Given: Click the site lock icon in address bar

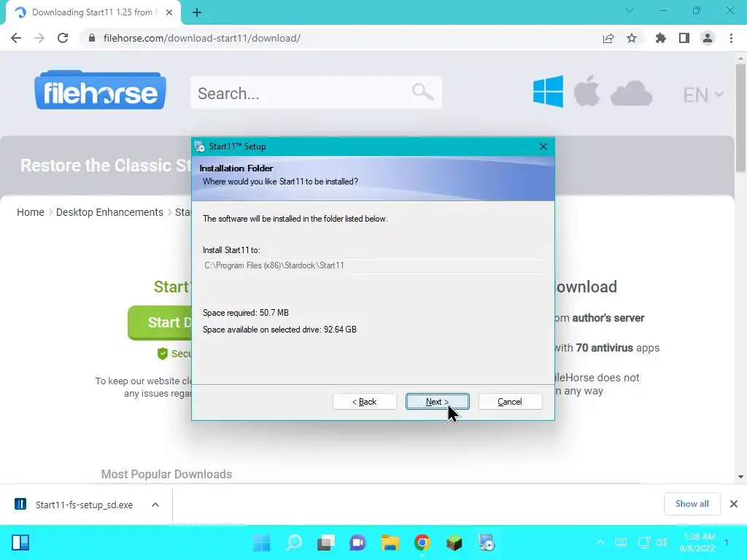Looking at the screenshot, I should tap(92, 38).
